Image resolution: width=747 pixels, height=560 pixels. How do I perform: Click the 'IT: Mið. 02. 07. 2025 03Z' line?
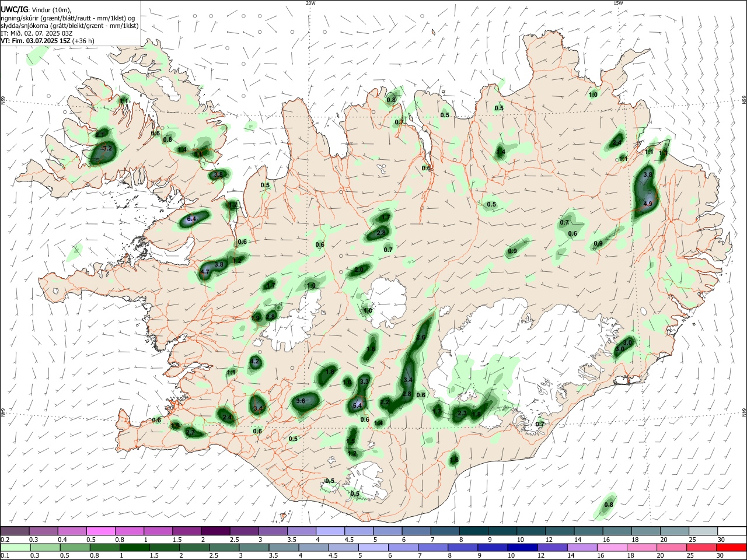37,33
